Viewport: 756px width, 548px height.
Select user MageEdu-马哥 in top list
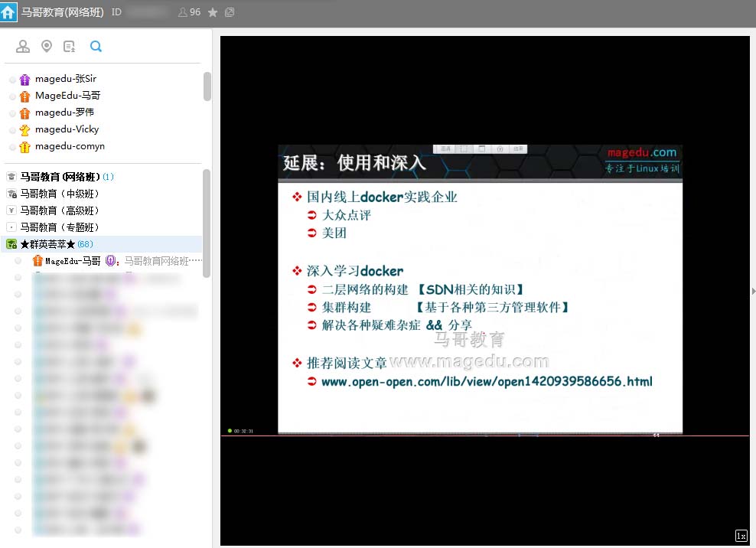click(x=67, y=96)
